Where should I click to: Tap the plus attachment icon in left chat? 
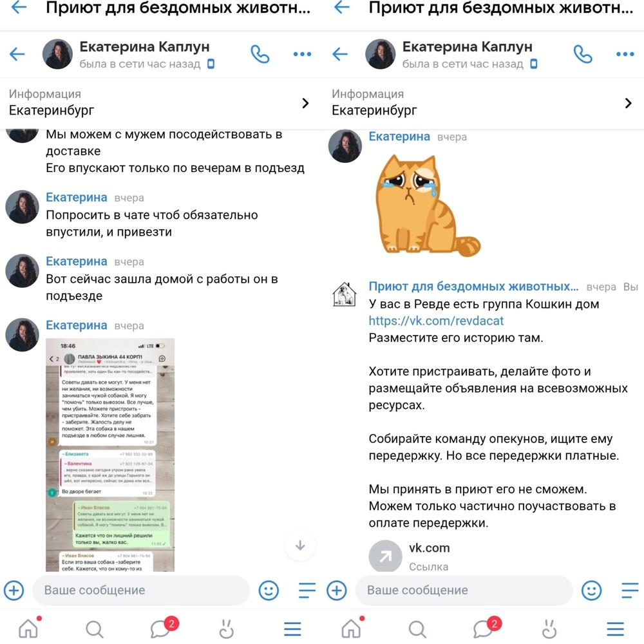click(x=14, y=591)
